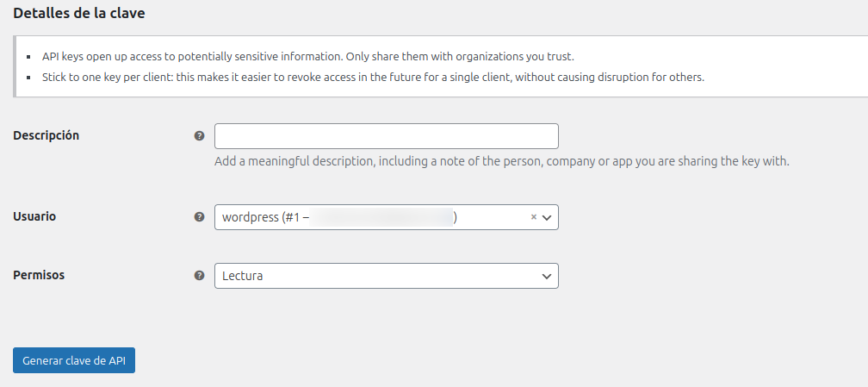This screenshot has height=387, width=868.
Task: Click the 'Add a meaningful description' hint text
Action: [501, 161]
